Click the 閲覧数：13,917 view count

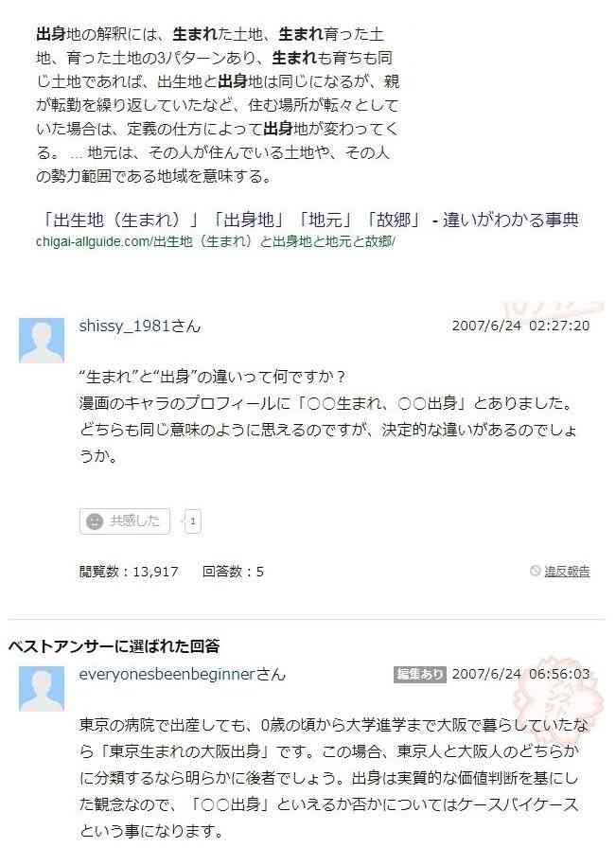click(129, 572)
